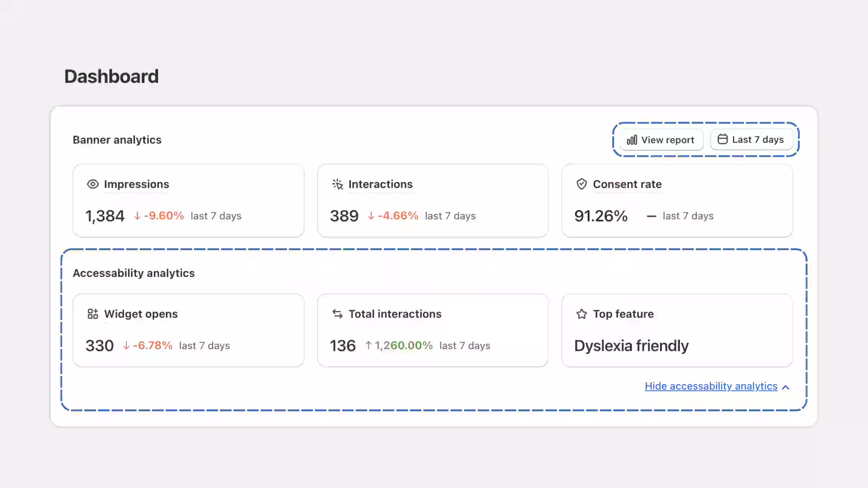Click the Top feature card title
The width and height of the screenshot is (868, 488).
point(623,314)
